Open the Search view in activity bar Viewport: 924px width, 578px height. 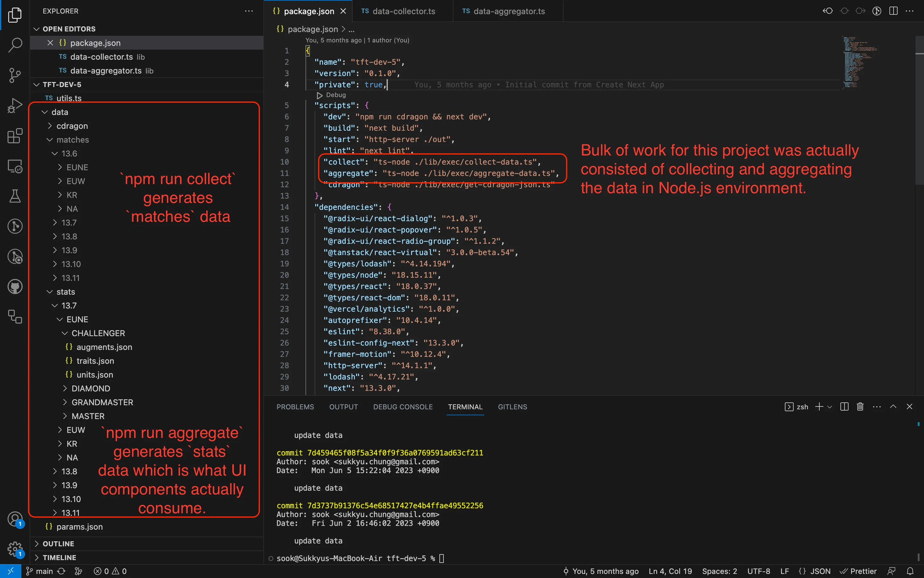pos(15,45)
